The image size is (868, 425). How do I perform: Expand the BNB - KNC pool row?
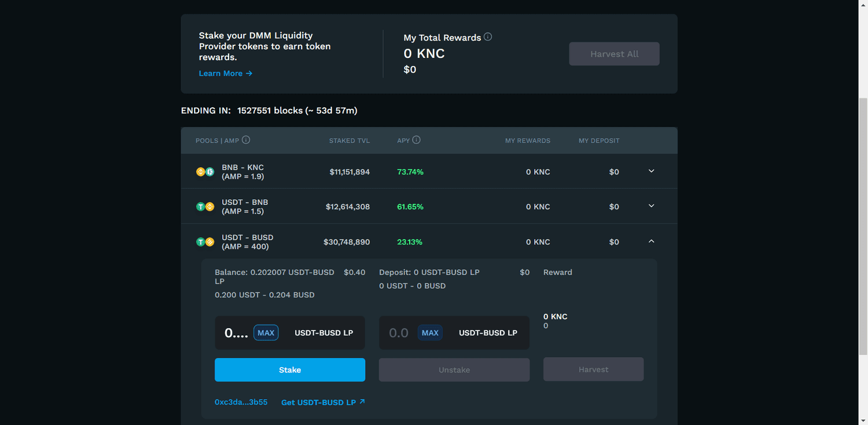[x=651, y=171]
